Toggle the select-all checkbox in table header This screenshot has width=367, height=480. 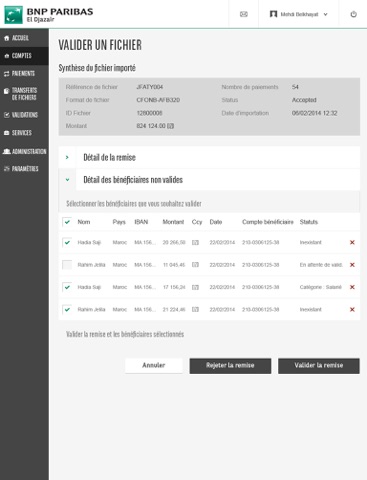point(67,222)
